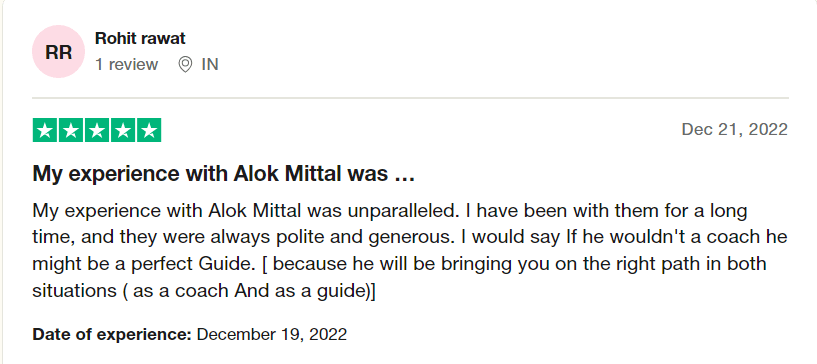Click the '1 review' count text

pyautogui.click(x=126, y=65)
